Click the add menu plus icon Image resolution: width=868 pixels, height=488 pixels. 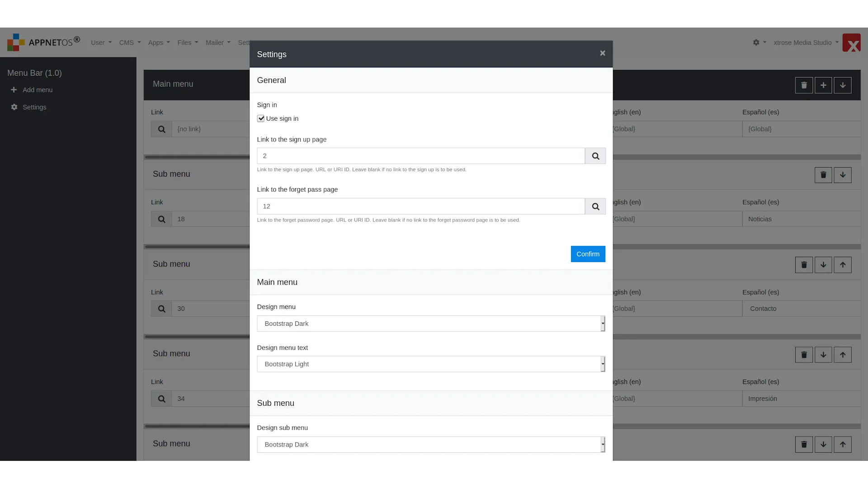(x=14, y=89)
